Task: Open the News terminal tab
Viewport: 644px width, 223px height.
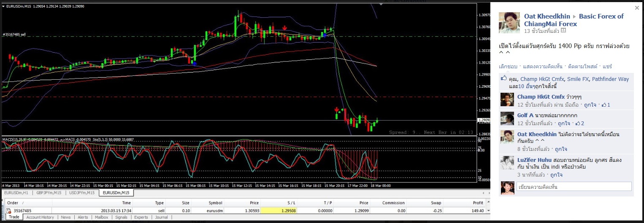Action: click(x=65, y=218)
